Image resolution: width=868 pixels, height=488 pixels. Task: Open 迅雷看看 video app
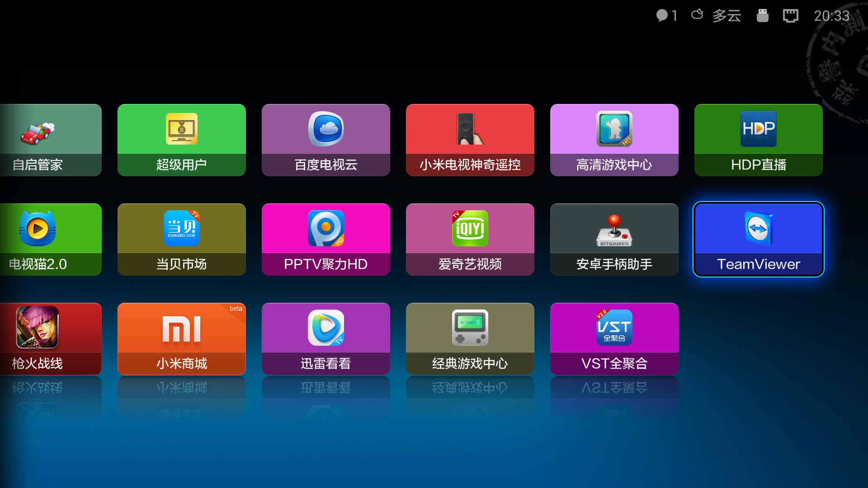coord(325,338)
